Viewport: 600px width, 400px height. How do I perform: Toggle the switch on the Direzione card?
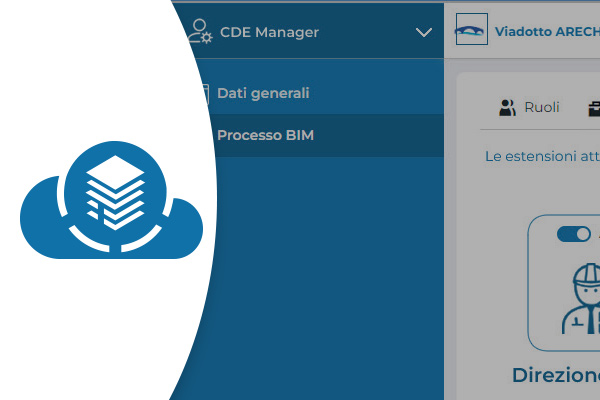[x=573, y=233]
